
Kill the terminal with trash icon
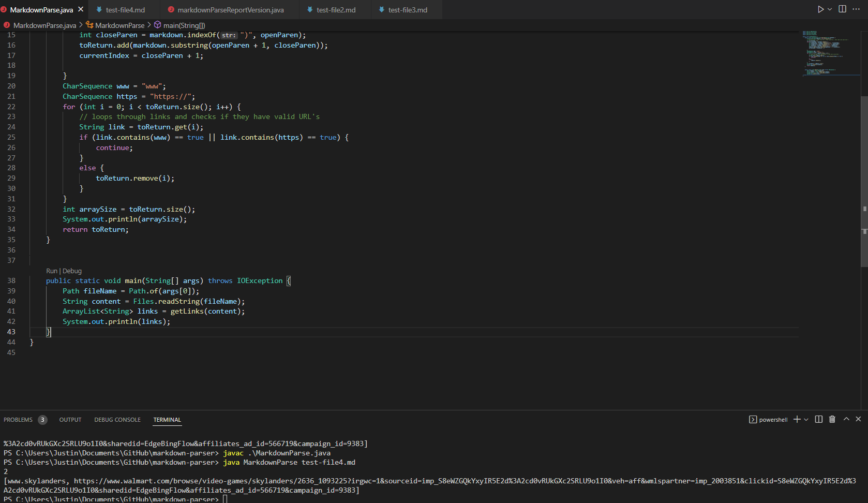click(832, 419)
